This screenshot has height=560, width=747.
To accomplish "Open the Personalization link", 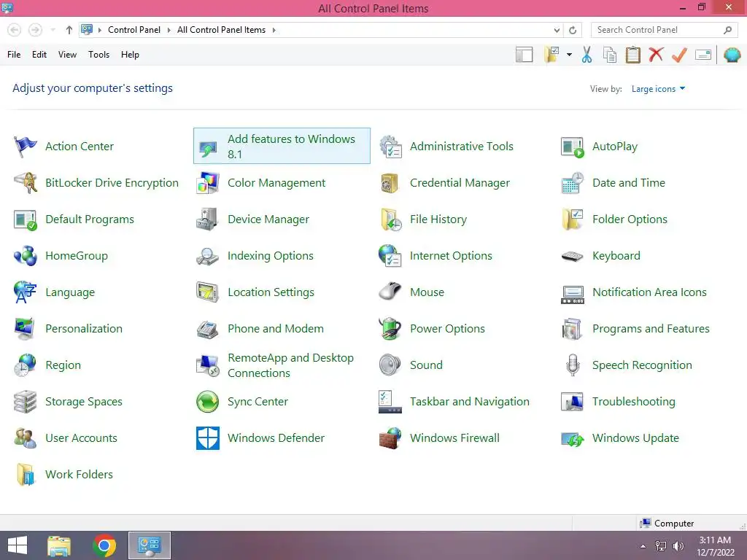I will point(84,329).
